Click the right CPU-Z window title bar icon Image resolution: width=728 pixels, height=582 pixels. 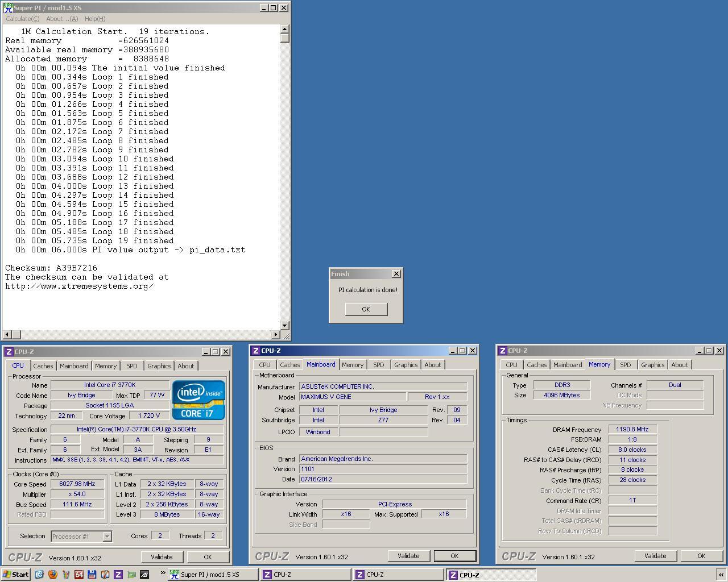coord(502,351)
